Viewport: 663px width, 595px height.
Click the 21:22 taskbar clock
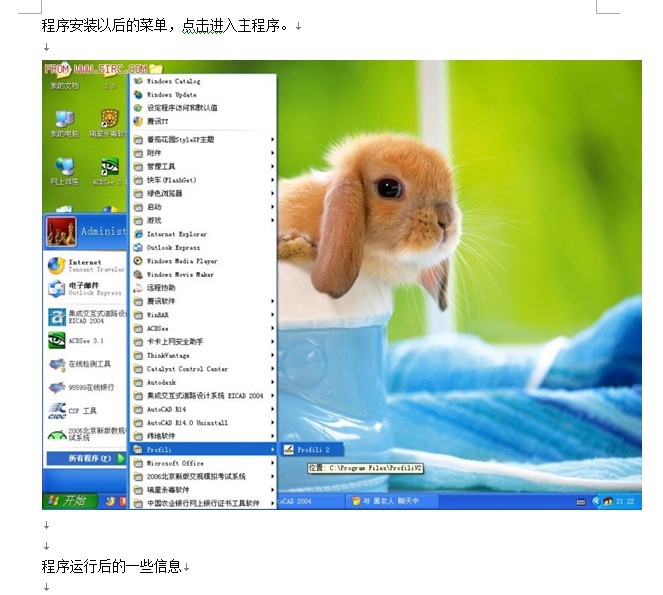coord(625,502)
